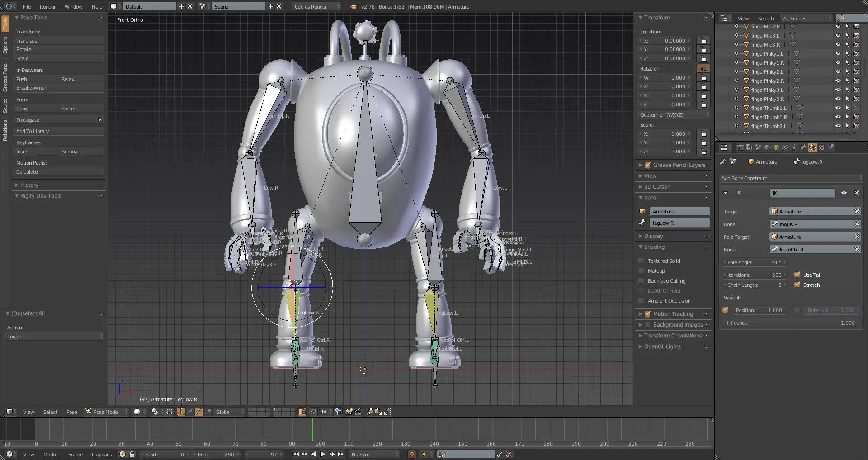Paste the flipped pose icon
Image resolution: width=868 pixels, height=460 pixels.
pyautogui.click(x=387, y=412)
